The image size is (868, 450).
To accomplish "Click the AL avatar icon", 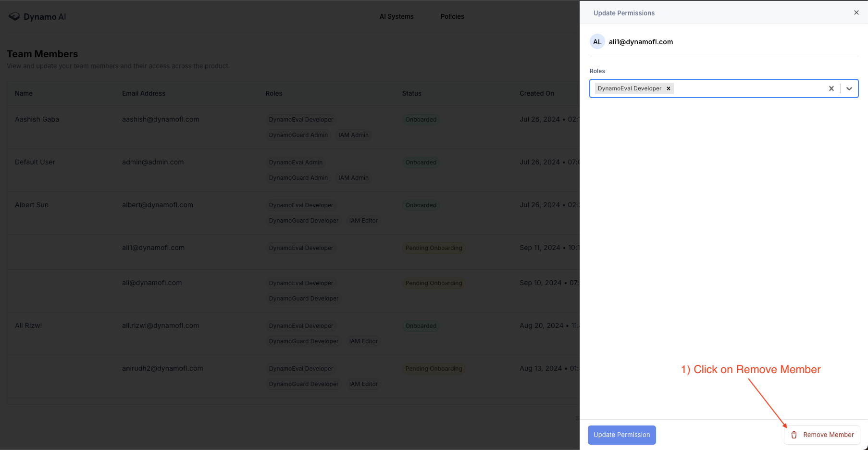I will point(597,42).
